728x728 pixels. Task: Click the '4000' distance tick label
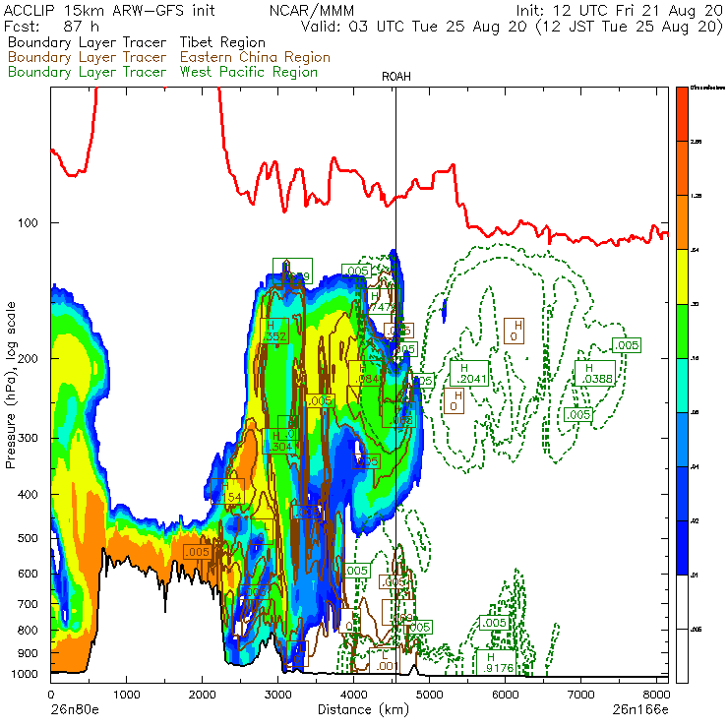pos(354,695)
